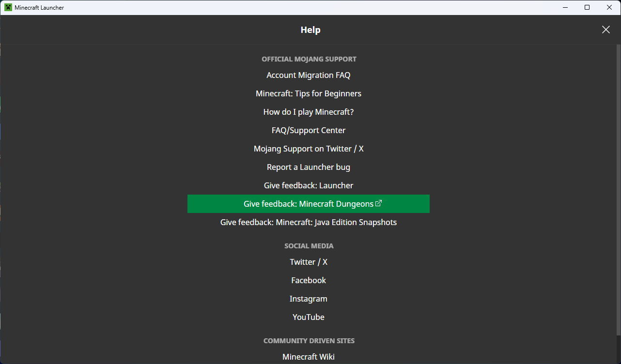The height and width of the screenshot is (364, 621).
Task: Choose Give feedback: Launcher
Action: point(309,185)
